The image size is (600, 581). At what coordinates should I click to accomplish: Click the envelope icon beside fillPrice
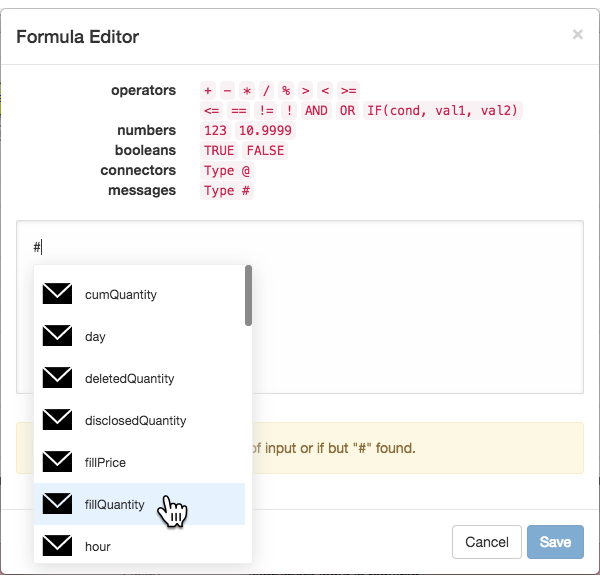(x=57, y=462)
